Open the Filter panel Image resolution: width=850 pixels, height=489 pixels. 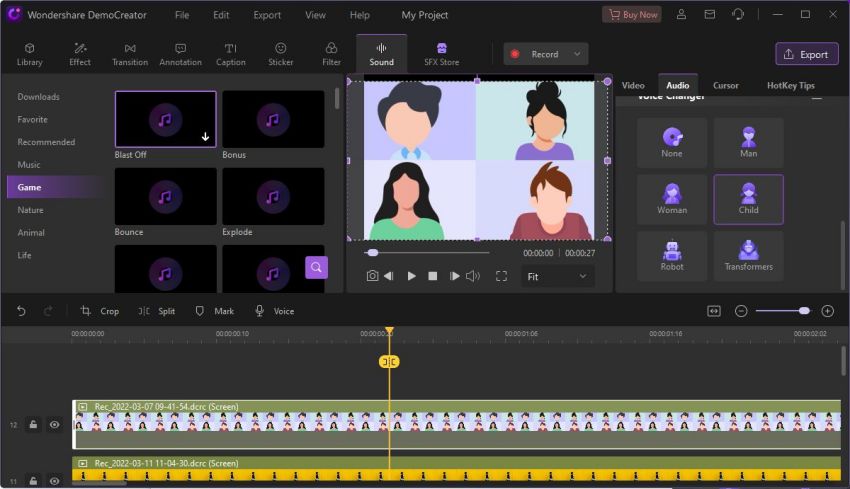[x=331, y=54]
